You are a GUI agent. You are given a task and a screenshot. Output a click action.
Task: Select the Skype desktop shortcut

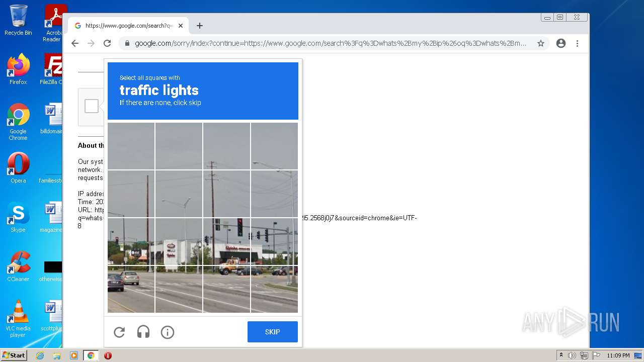[18, 217]
